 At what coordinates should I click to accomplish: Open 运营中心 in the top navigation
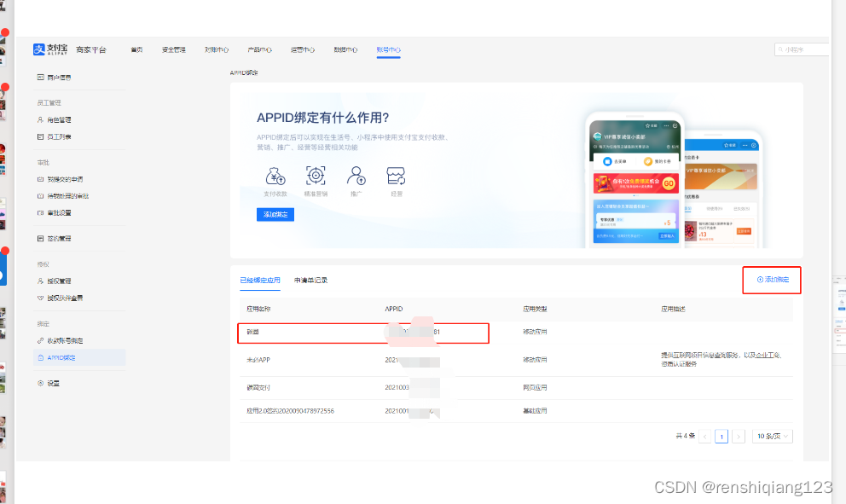pyautogui.click(x=303, y=49)
